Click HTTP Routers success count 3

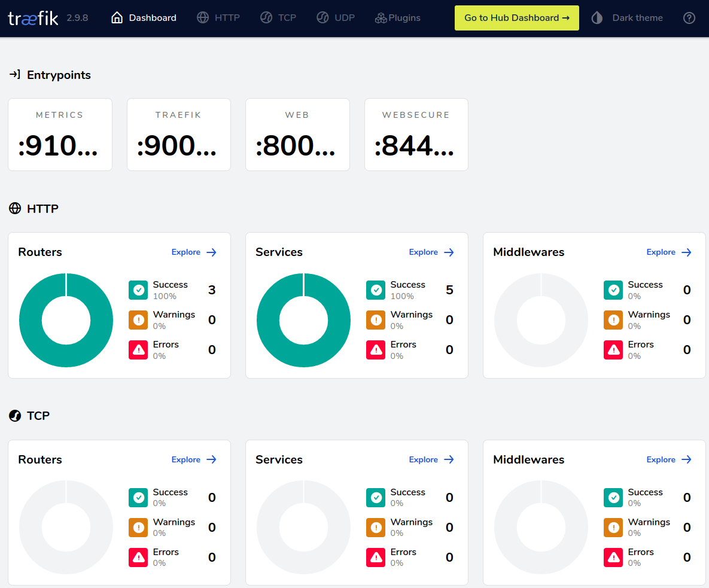pyautogui.click(x=212, y=290)
